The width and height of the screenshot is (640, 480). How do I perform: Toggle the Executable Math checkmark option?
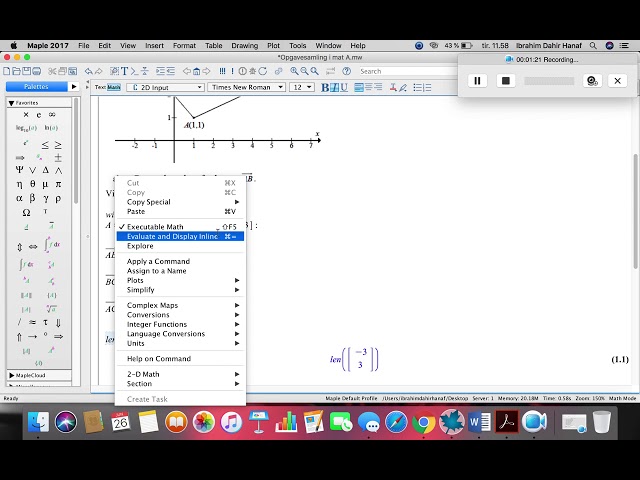pyautogui.click(x=155, y=227)
